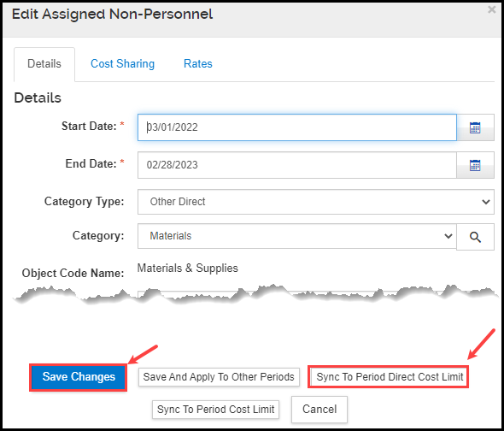Select the Details tab
The image size is (504, 431).
(x=44, y=64)
